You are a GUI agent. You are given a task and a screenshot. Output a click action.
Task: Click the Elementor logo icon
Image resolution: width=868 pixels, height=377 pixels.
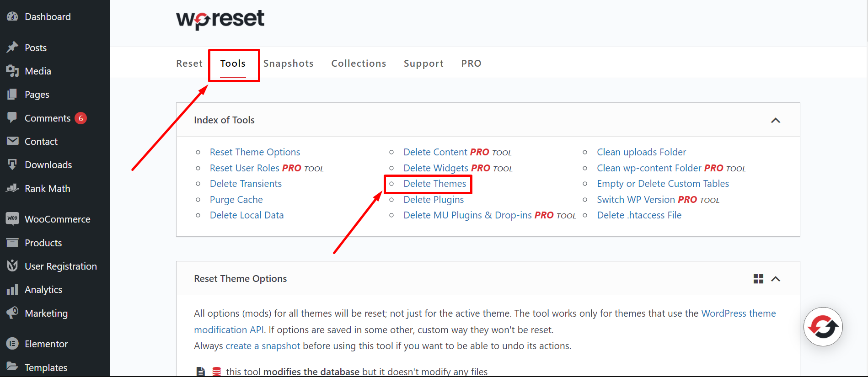12,344
